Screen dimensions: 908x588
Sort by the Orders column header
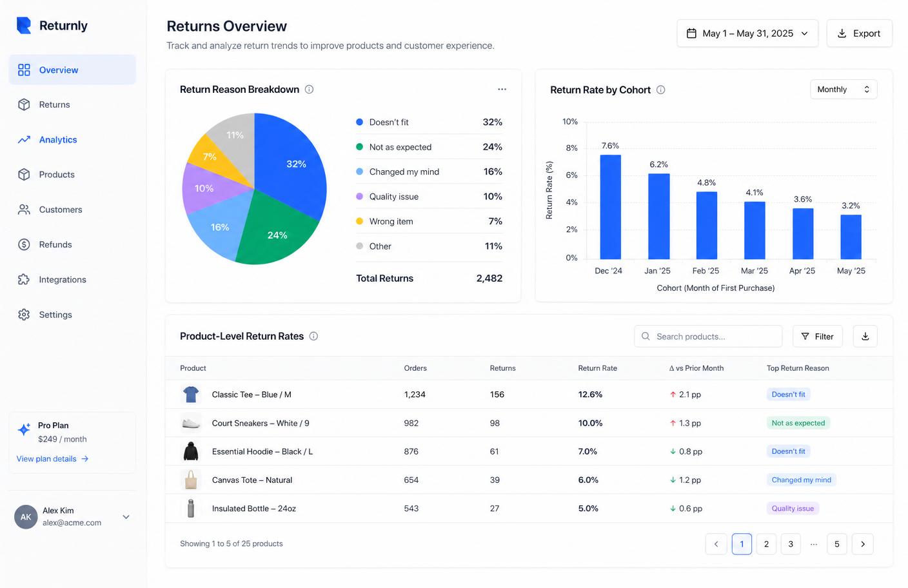(415, 368)
